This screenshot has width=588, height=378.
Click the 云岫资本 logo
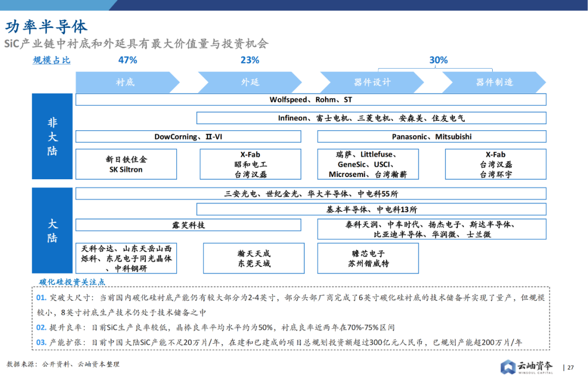click(526, 367)
